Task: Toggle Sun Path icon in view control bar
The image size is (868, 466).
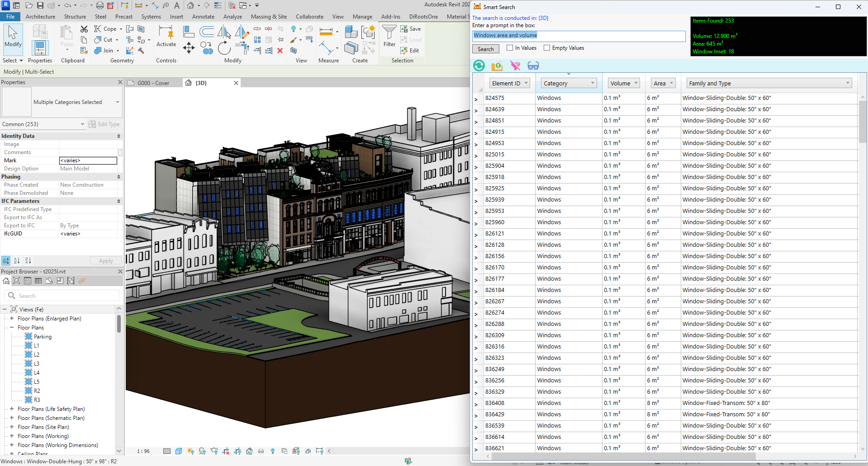Action: (190, 451)
